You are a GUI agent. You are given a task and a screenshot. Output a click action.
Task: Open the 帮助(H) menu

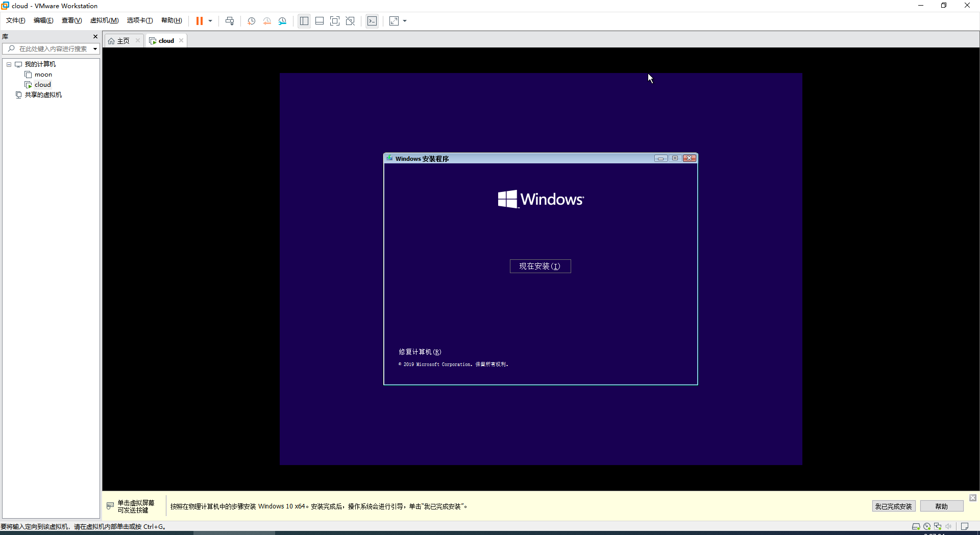(171, 20)
